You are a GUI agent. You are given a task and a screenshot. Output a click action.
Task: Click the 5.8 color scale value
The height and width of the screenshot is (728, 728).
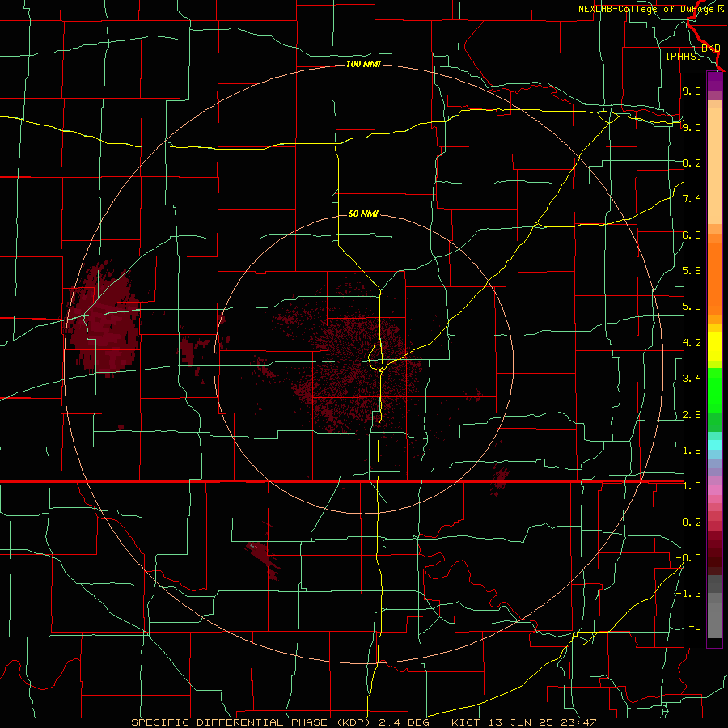[692, 271]
